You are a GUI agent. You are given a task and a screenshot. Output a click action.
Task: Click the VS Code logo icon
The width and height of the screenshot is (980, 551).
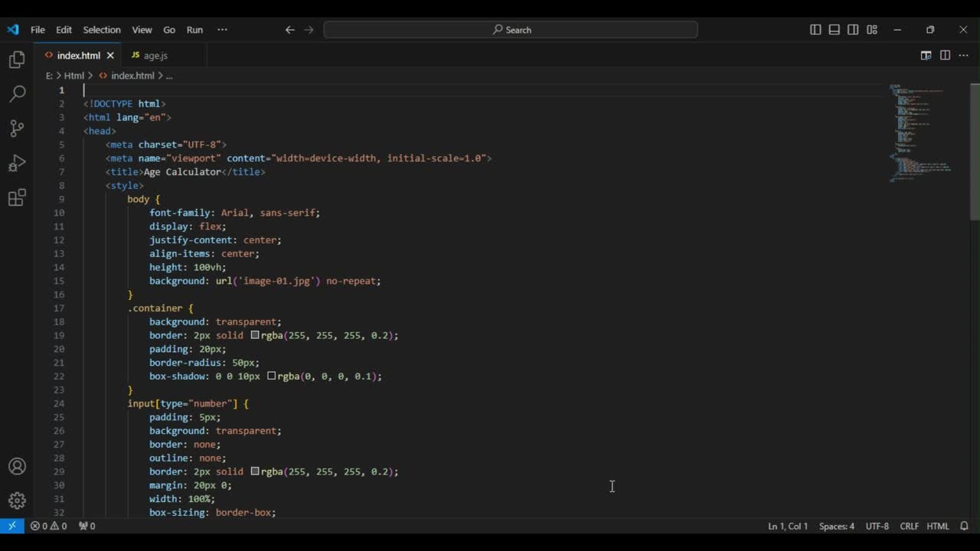click(x=12, y=30)
